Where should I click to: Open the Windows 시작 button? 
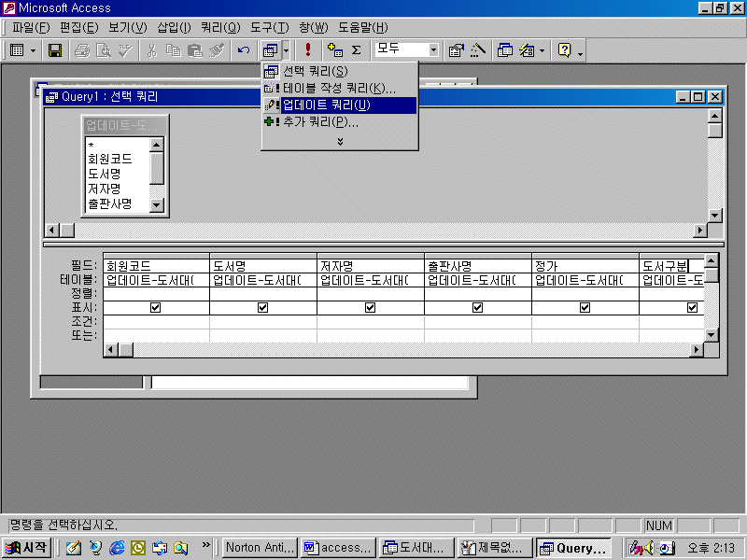27,548
